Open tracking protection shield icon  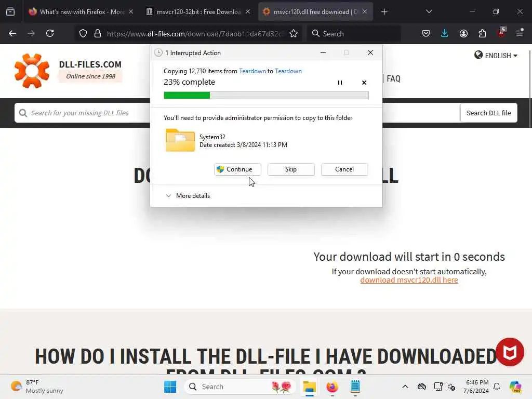pos(83,33)
